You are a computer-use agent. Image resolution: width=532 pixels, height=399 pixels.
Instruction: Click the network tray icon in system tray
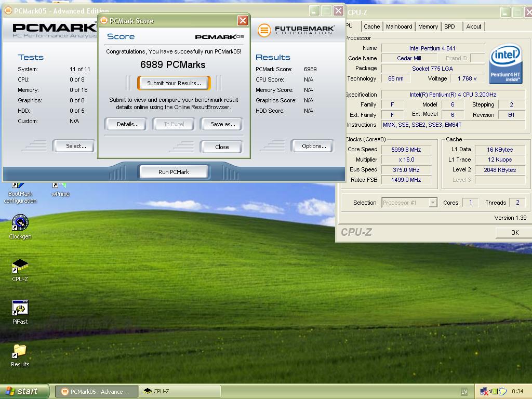[x=484, y=392]
